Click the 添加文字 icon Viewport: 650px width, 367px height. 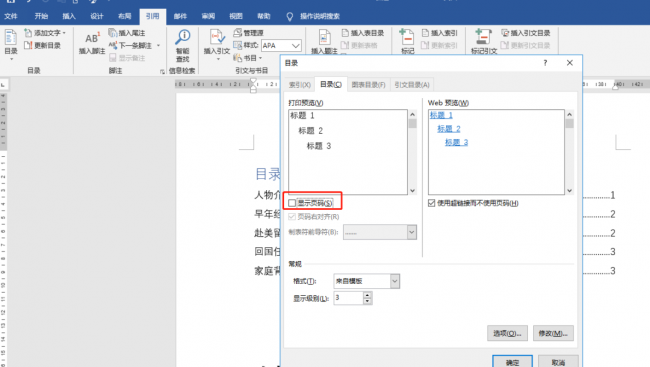click(x=28, y=33)
